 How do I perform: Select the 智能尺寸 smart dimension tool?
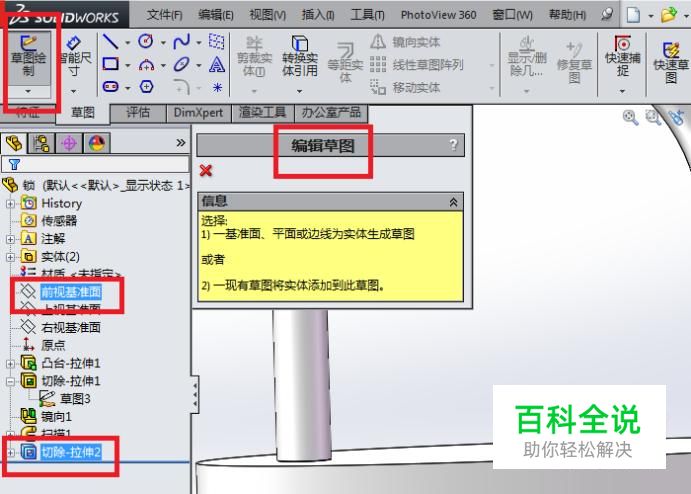pos(74,58)
